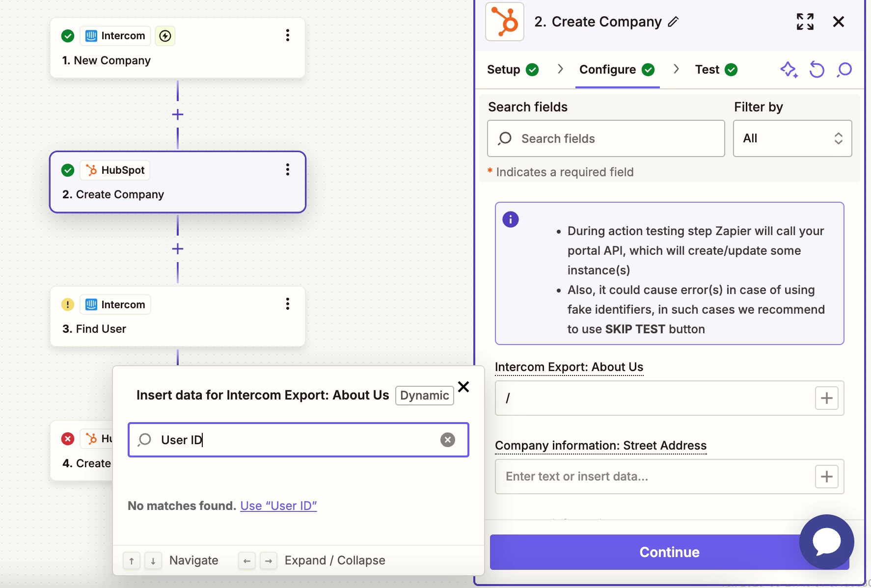Add a step between New Company and Create Company
The height and width of the screenshot is (588, 871).
click(x=178, y=115)
